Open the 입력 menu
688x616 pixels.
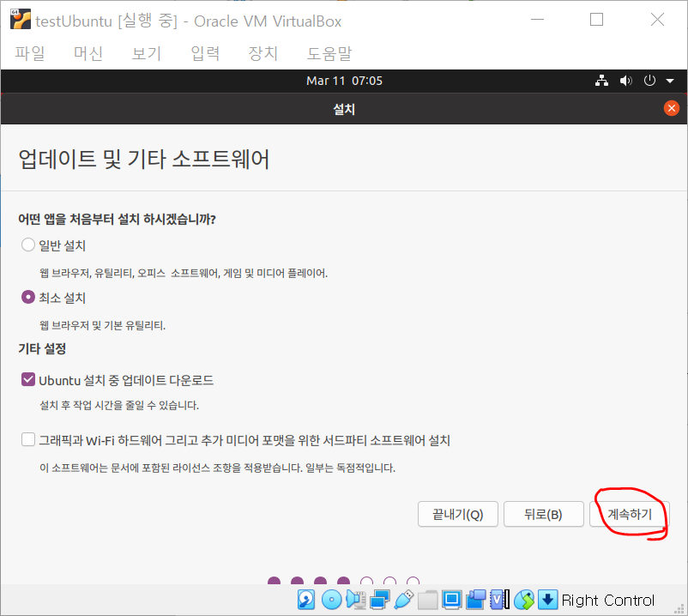205,53
